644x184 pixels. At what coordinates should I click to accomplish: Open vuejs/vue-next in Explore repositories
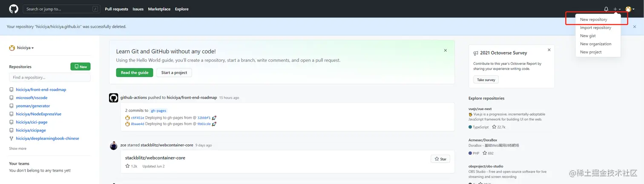click(x=480, y=109)
